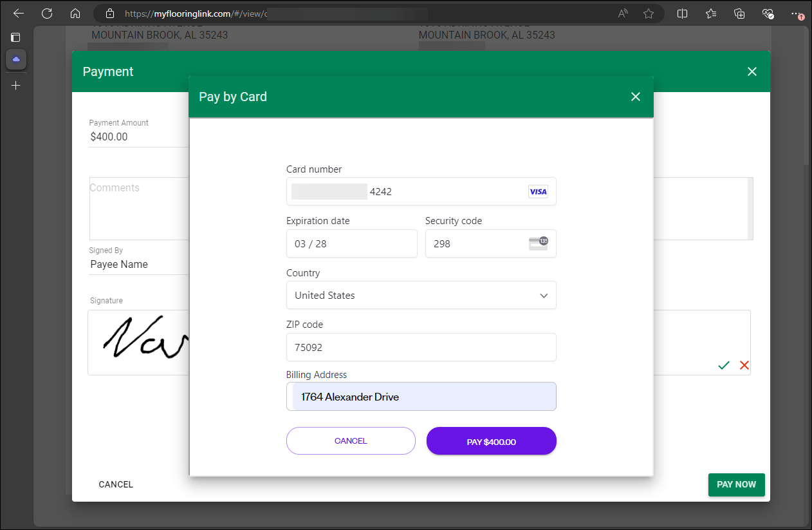Reload the page with the refresh icon

point(47,14)
